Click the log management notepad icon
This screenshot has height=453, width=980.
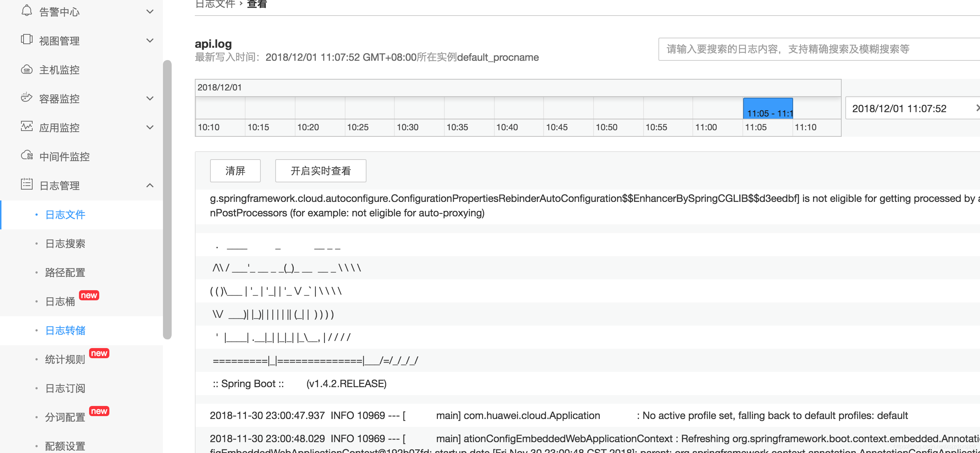(x=27, y=184)
